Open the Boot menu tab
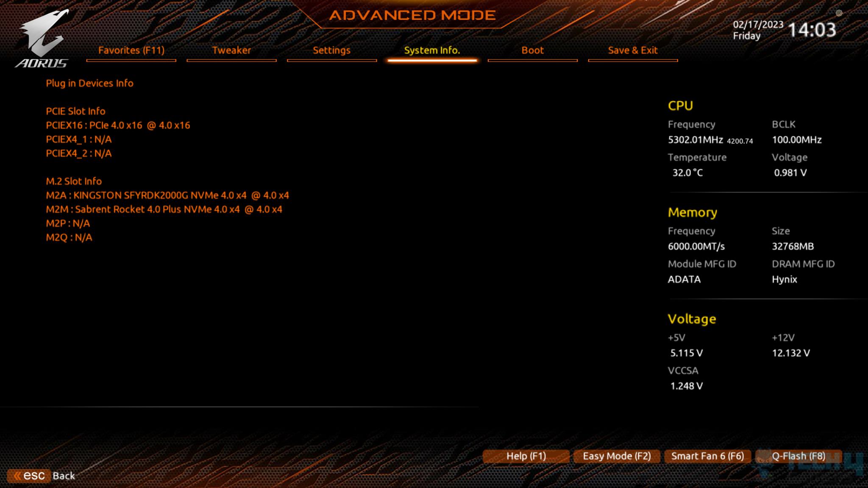 tap(532, 50)
